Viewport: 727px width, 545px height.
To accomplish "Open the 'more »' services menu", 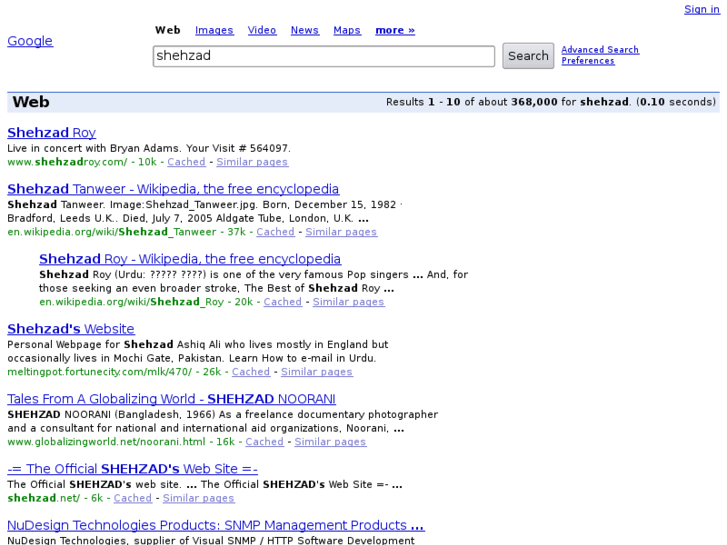I will pyautogui.click(x=395, y=30).
